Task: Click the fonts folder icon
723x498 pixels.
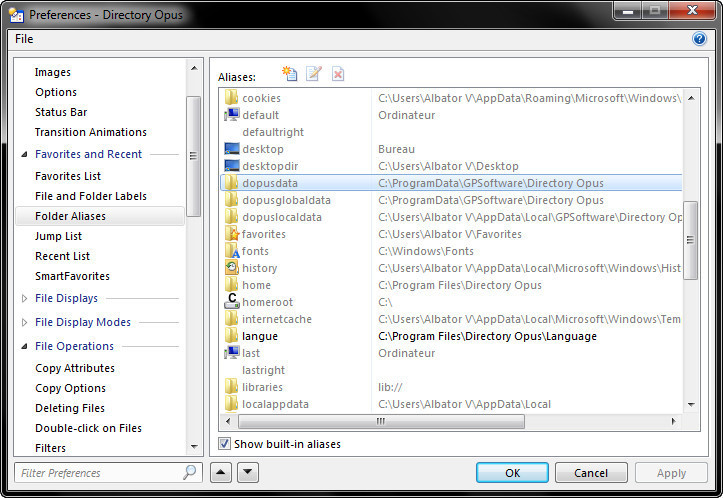Action: (232, 251)
